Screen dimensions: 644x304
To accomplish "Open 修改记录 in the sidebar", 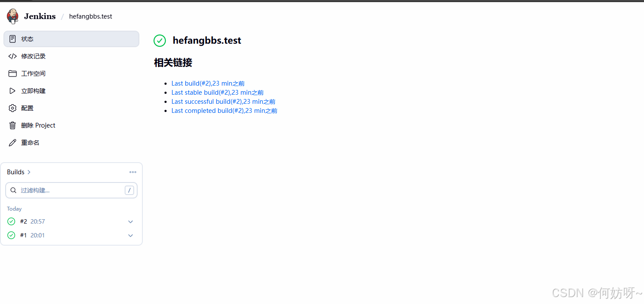I will (x=71, y=56).
